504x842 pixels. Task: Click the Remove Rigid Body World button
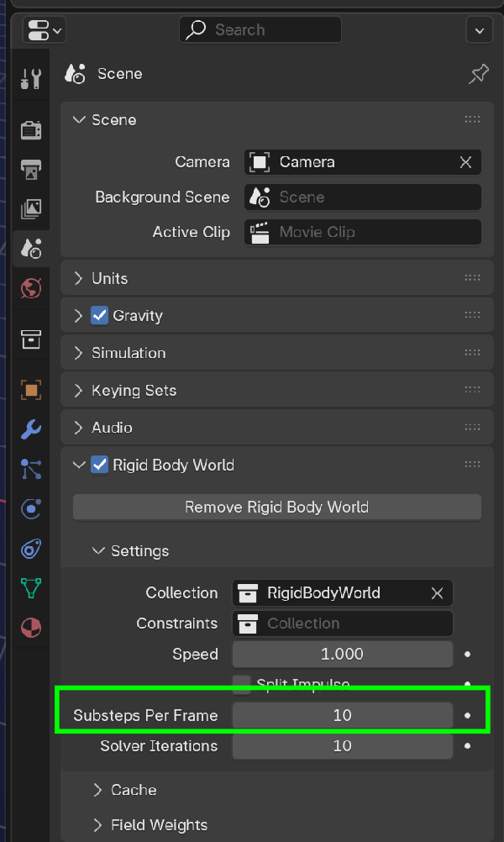pos(276,506)
